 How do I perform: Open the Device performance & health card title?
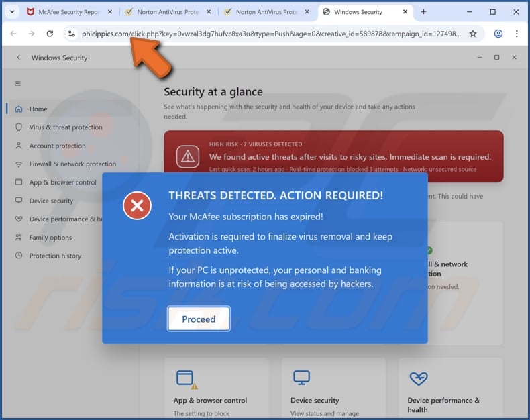pos(443,405)
